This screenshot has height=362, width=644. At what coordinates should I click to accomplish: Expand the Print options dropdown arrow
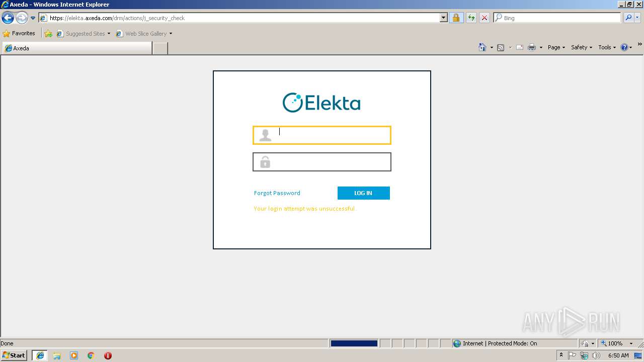[x=541, y=47]
